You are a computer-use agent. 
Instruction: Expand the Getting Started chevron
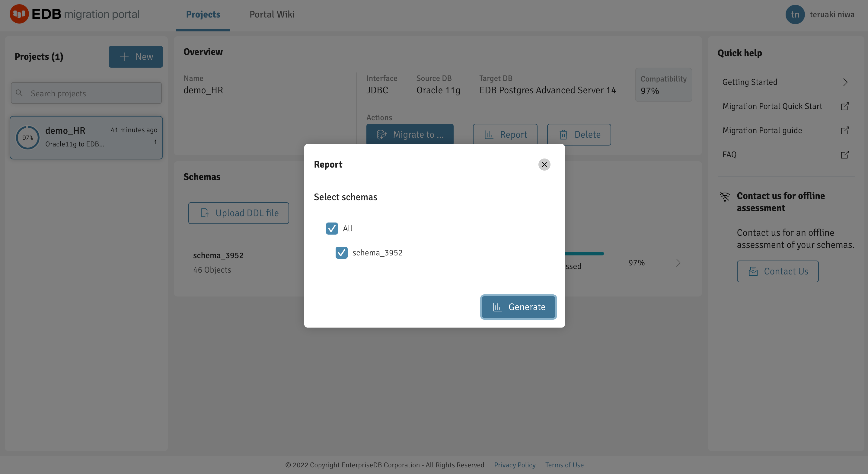(845, 82)
